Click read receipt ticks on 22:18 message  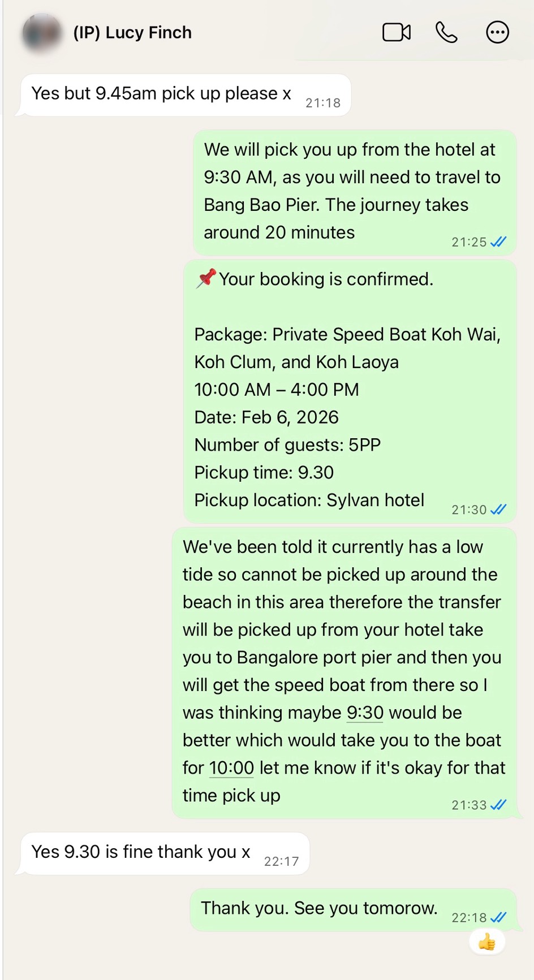tap(498, 917)
